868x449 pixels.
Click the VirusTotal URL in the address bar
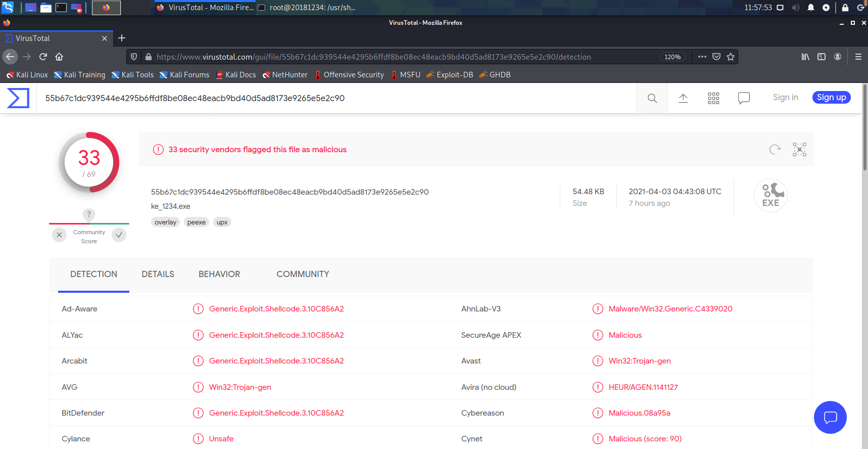click(x=373, y=57)
